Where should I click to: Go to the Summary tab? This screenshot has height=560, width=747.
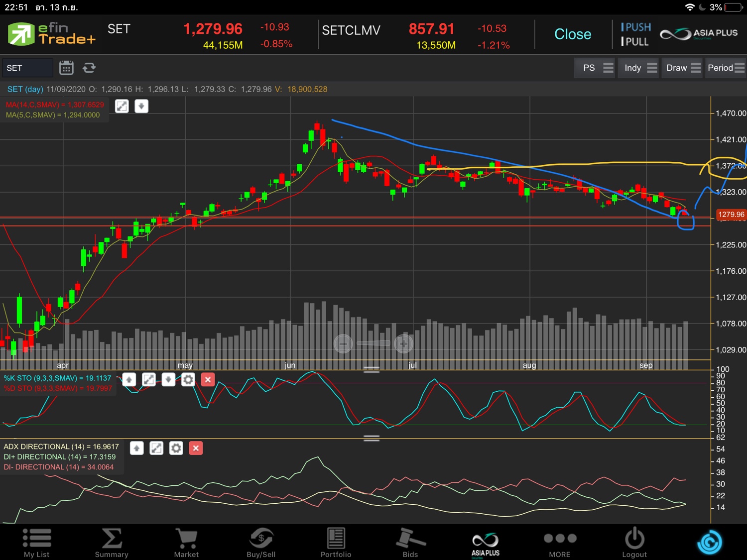point(112,542)
